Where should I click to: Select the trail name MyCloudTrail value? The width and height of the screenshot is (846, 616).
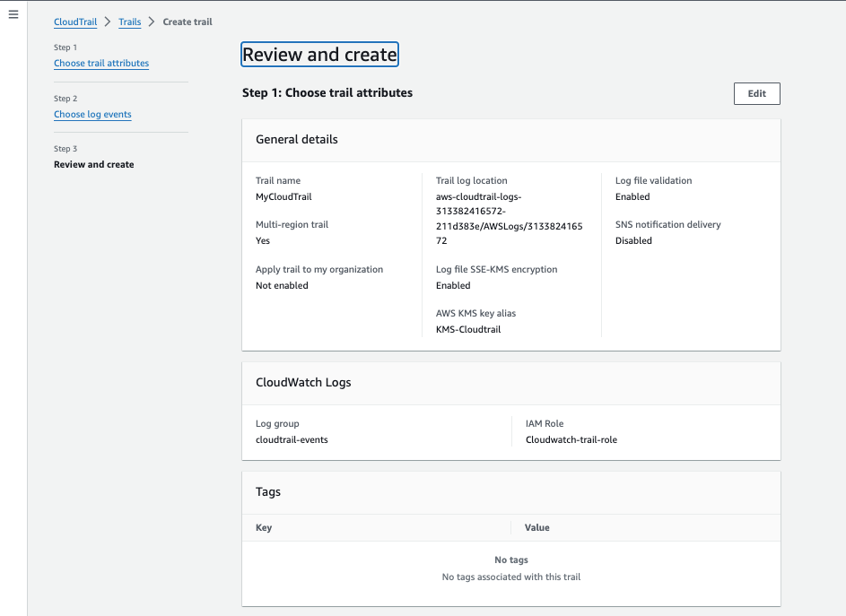(x=283, y=196)
